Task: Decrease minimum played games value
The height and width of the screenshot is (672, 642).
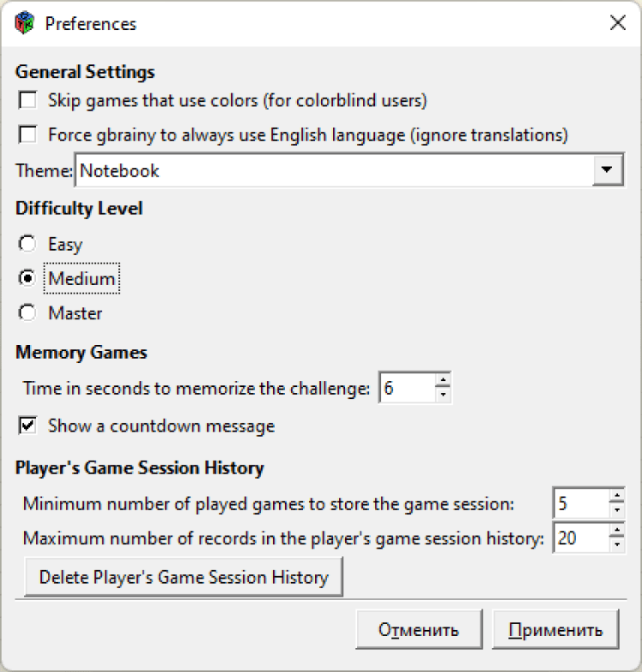Action: pyautogui.click(x=616, y=511)
